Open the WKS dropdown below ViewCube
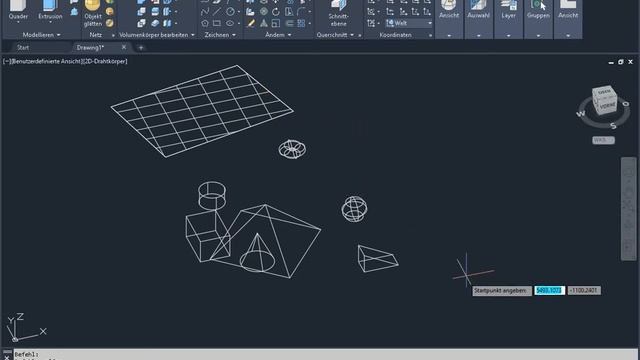Screen dimensions: 640x360 click(603, 140)
